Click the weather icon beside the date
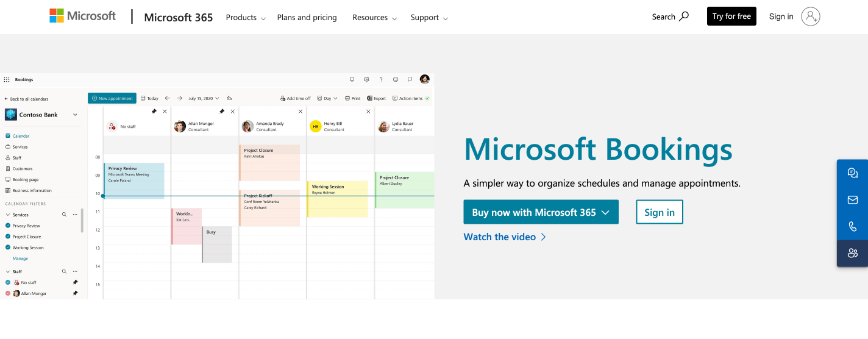 coord(230,98)
